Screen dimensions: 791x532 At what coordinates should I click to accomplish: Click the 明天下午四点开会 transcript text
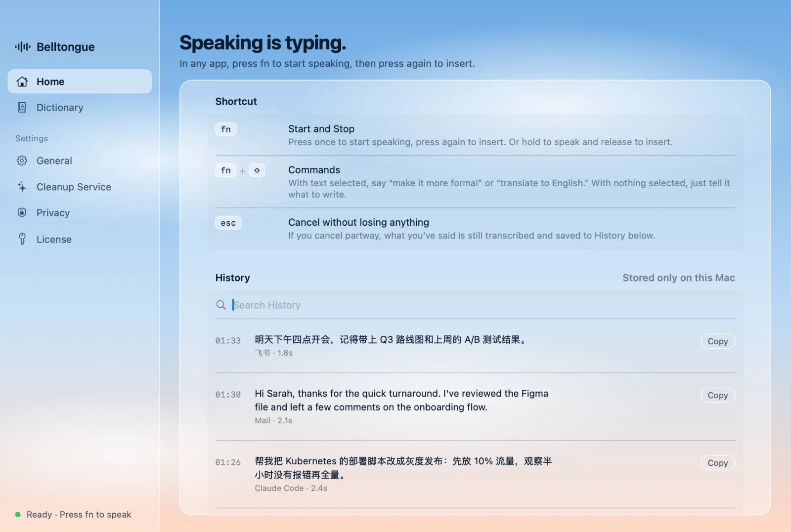pyautogui.click(x=391, y=339)
